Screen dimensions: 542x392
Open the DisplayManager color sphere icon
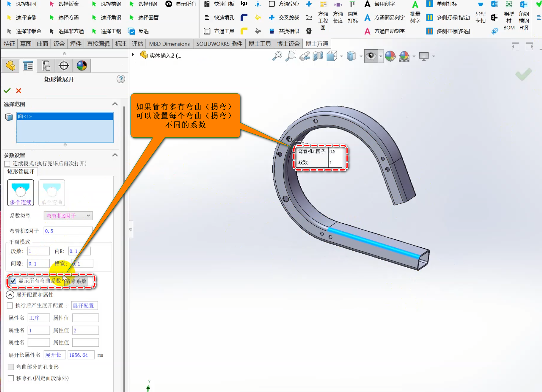82,66
